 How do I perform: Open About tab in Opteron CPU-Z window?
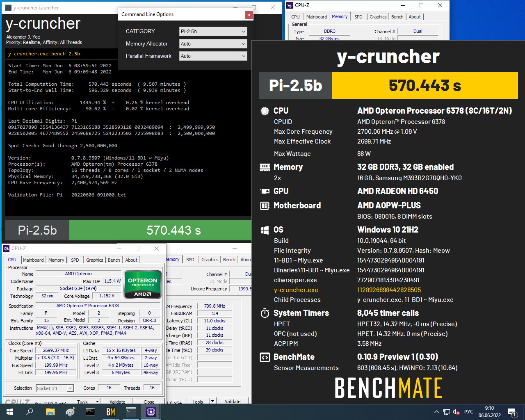click(131, 260)
